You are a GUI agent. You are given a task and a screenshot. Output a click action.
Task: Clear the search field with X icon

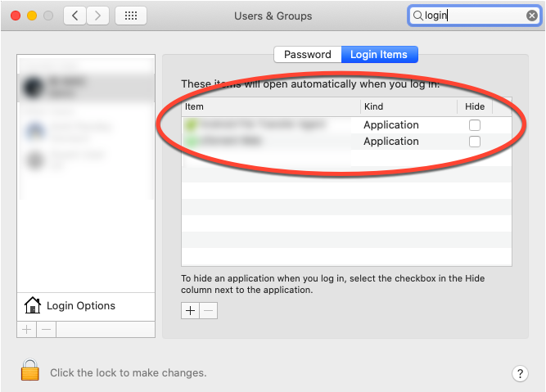(532, 16)
